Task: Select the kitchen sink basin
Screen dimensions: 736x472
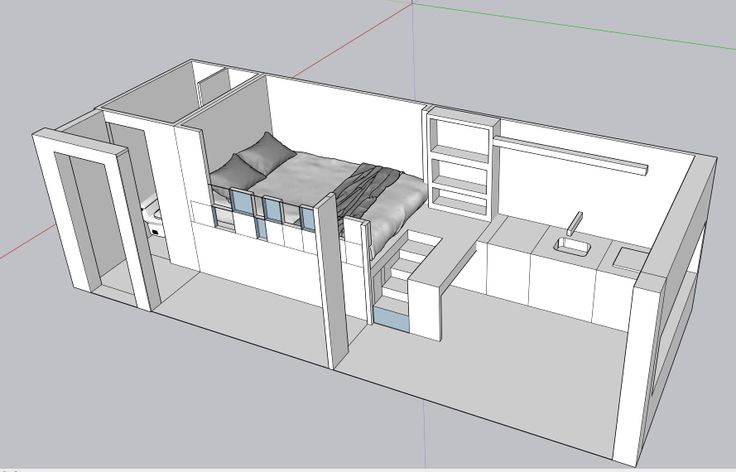Action: 570,244
